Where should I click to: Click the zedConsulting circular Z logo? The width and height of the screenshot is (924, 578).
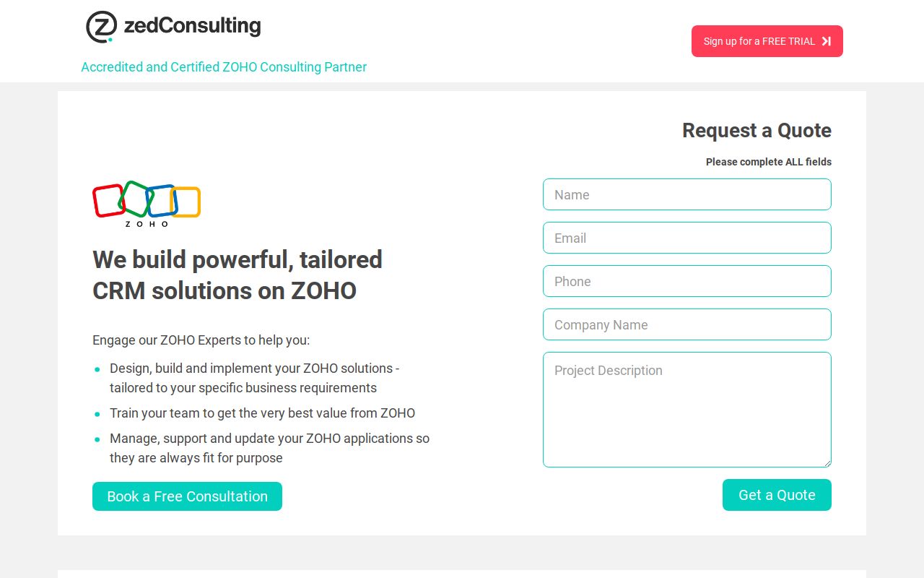101,27
